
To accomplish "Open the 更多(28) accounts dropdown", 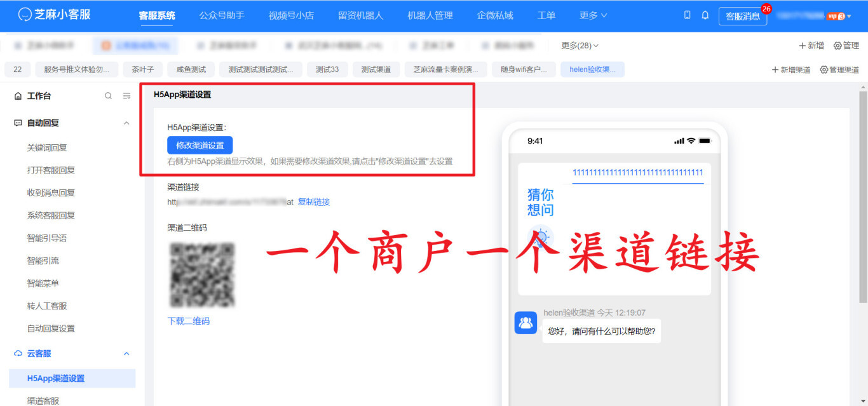I will pos(580,46).
